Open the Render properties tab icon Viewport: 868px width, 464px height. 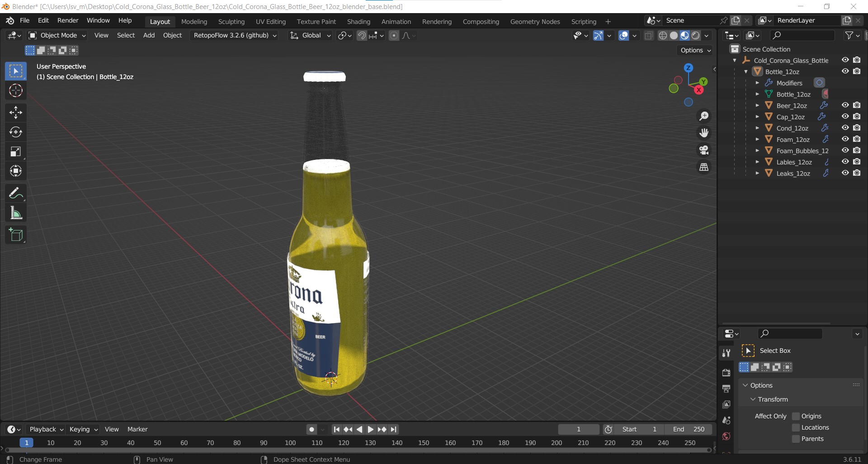tap(726, 373)
